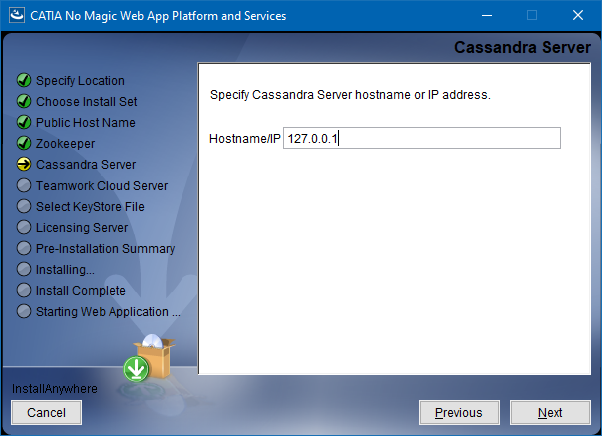The width and height of the screenshot is (602, 436).
Task: Click the 'Zookeeper' step text
Action: tap(65, 144)
